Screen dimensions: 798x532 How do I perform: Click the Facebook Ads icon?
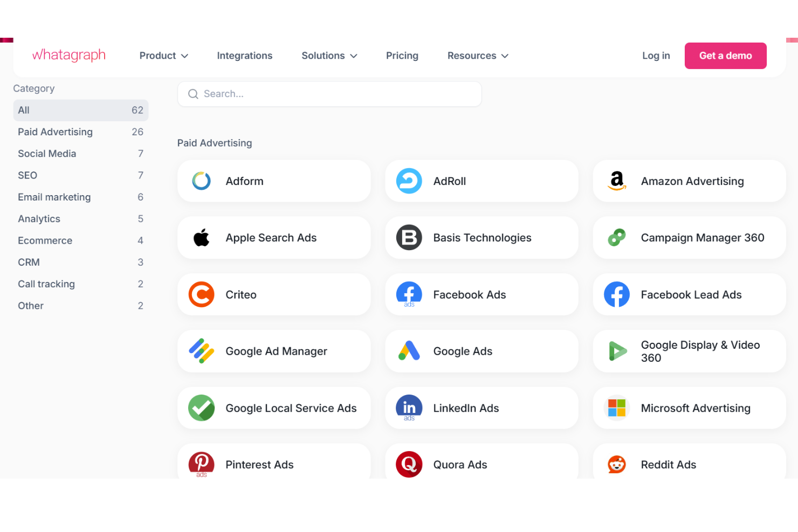click(x=409, y=294)
